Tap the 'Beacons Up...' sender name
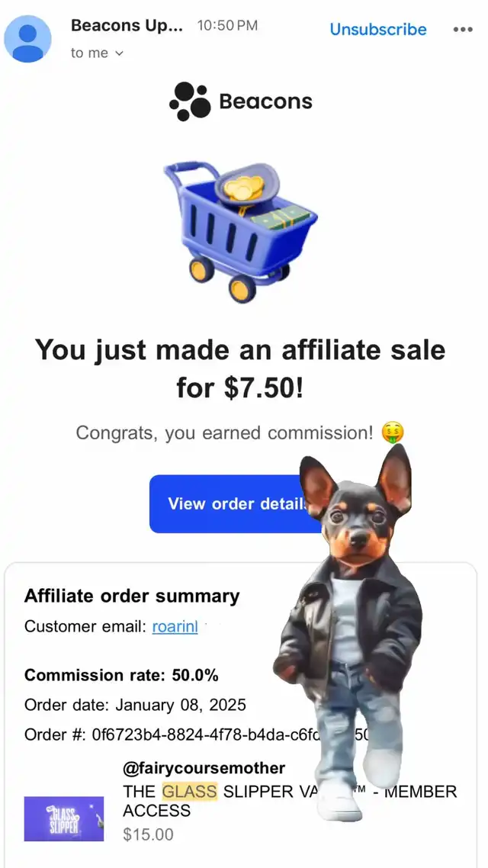The image size is (488, 868). coord(127,25)
